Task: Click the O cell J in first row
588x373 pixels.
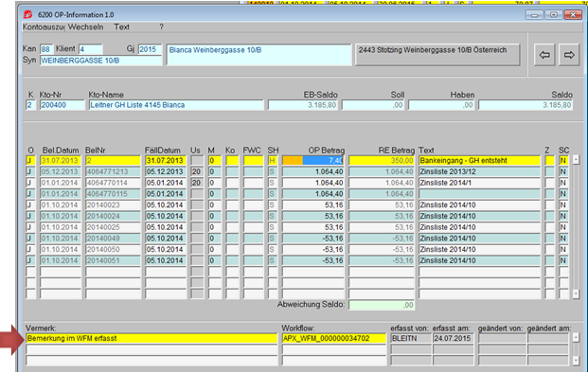Action: click(x=30, y=160)
